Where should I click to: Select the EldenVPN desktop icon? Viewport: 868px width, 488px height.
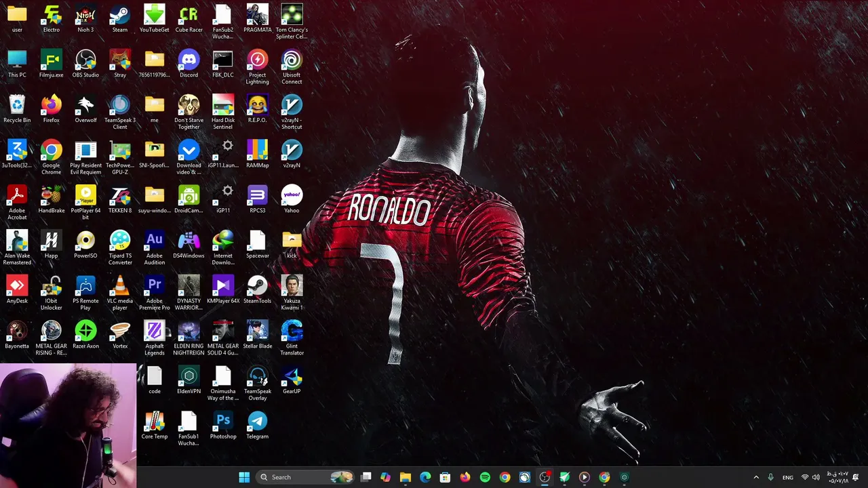tap(189, 380)
